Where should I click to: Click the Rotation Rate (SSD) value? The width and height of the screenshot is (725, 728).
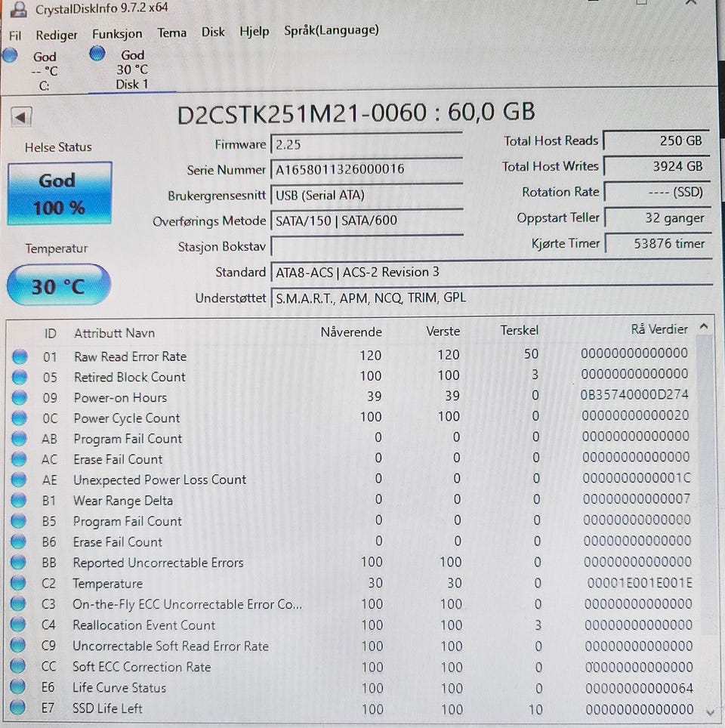(x=657, y=192)
